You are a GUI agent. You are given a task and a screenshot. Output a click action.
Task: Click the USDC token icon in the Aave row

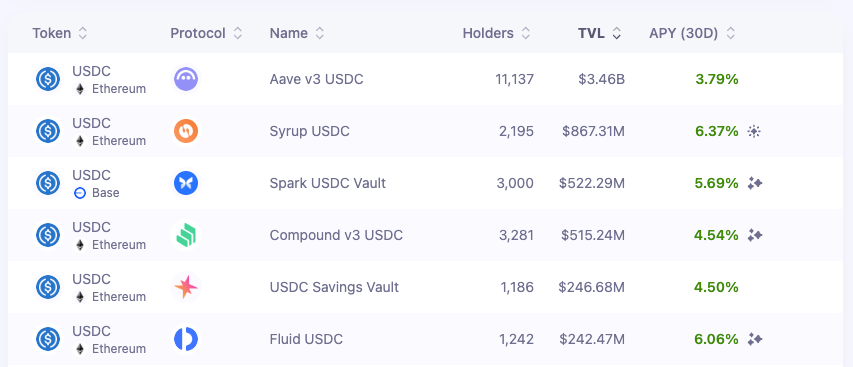tap(48, 79)
